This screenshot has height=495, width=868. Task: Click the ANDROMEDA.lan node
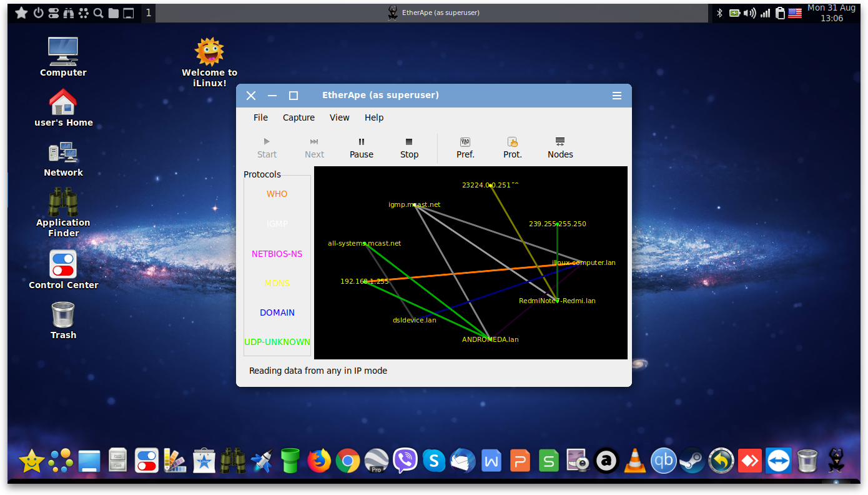(490, 339)
